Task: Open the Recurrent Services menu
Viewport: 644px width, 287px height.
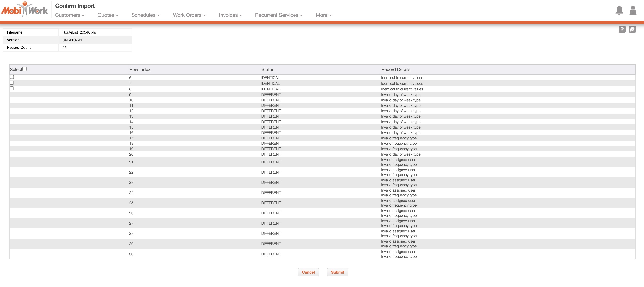Action: coord(279,15)
